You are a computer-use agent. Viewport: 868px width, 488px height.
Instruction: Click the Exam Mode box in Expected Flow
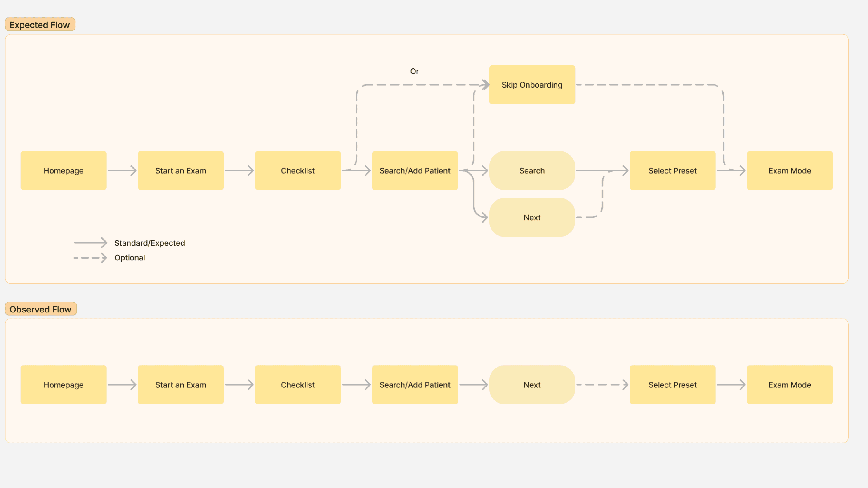click(x=790, y=170)
